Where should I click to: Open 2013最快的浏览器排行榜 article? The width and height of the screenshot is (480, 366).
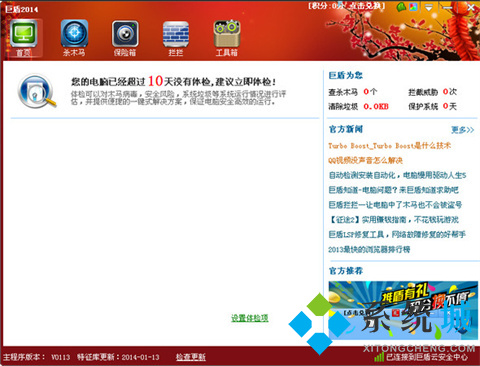pos(369,249)
